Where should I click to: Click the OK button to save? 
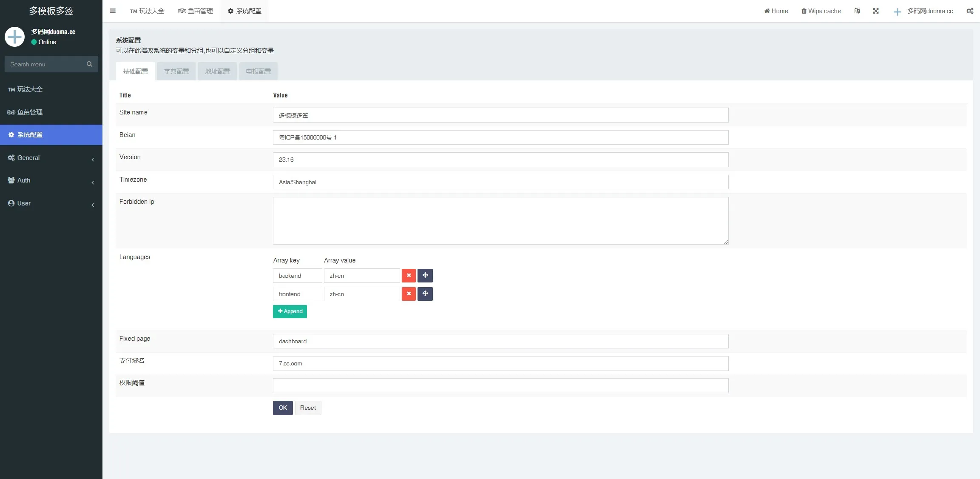click(283, 408)
